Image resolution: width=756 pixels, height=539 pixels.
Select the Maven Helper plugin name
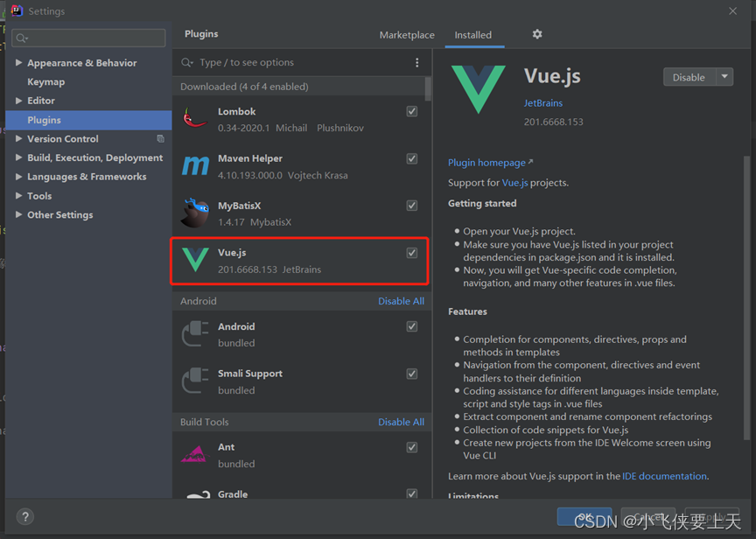pyautogui.click(x=250, y=158)
